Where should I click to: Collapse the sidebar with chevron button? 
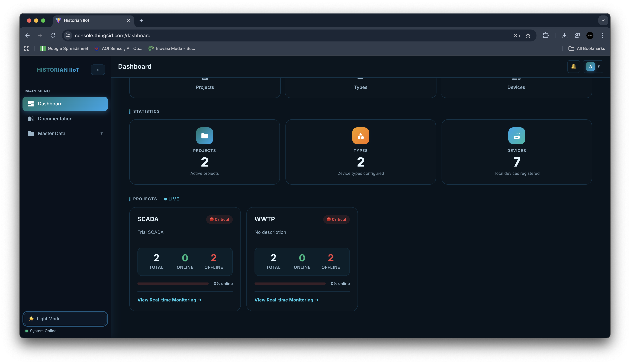(x=98, y=70)
